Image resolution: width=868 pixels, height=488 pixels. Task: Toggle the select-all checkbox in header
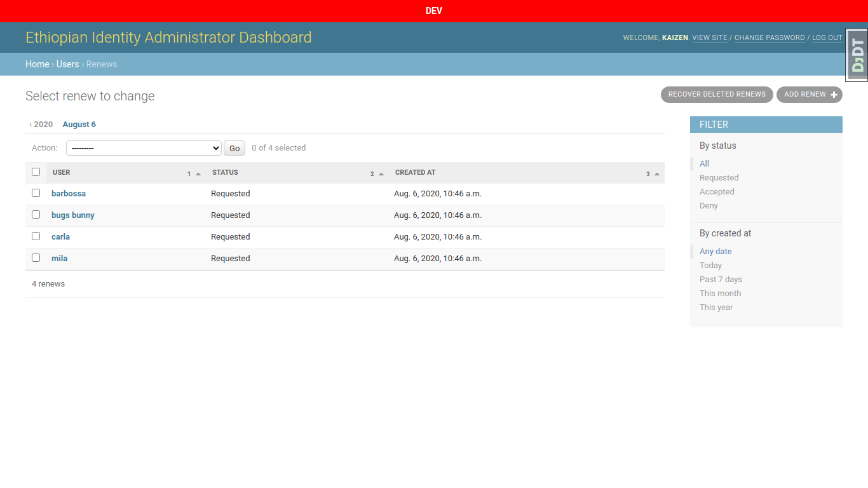click(36, 172)
